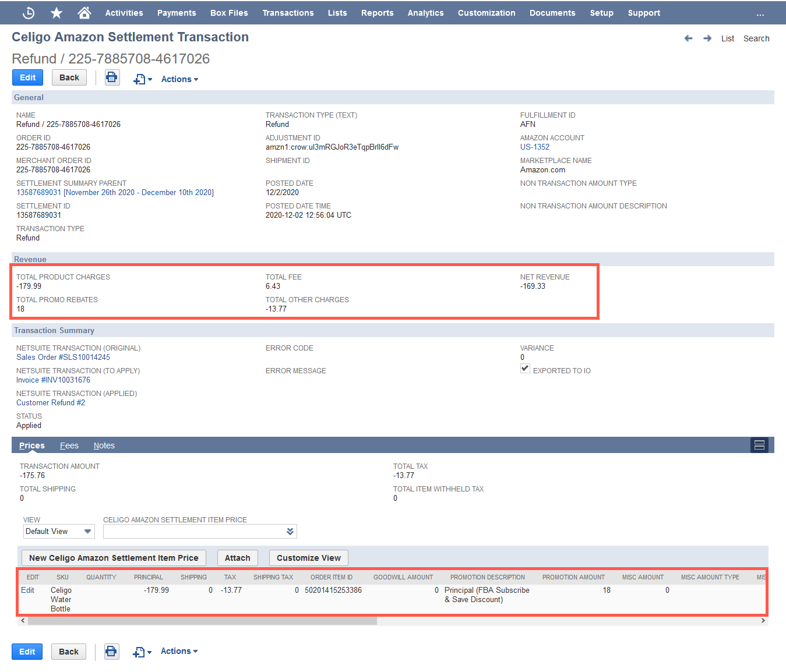Open the Recent Records clock icon
The width and height of the screenshot is (786, 672).
coord(28,13)
